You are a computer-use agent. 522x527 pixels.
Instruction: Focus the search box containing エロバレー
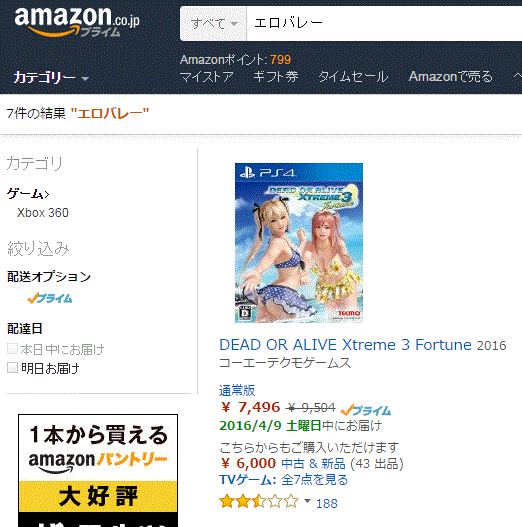384,24
